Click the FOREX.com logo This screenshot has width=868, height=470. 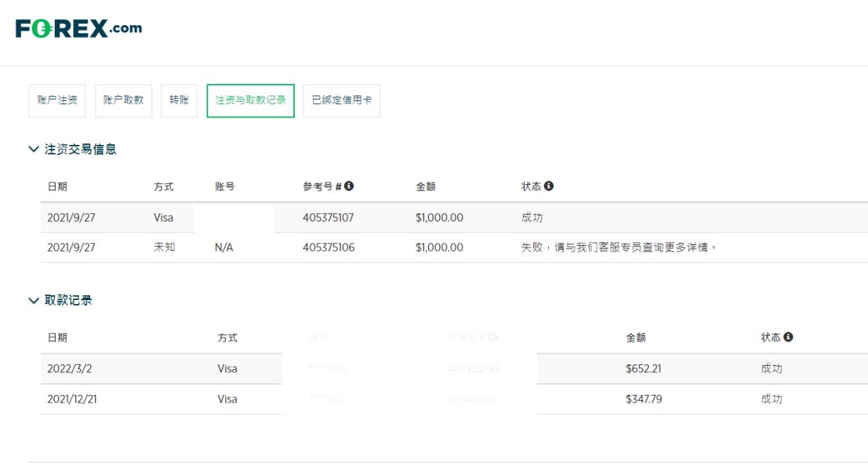coord(78,29)
